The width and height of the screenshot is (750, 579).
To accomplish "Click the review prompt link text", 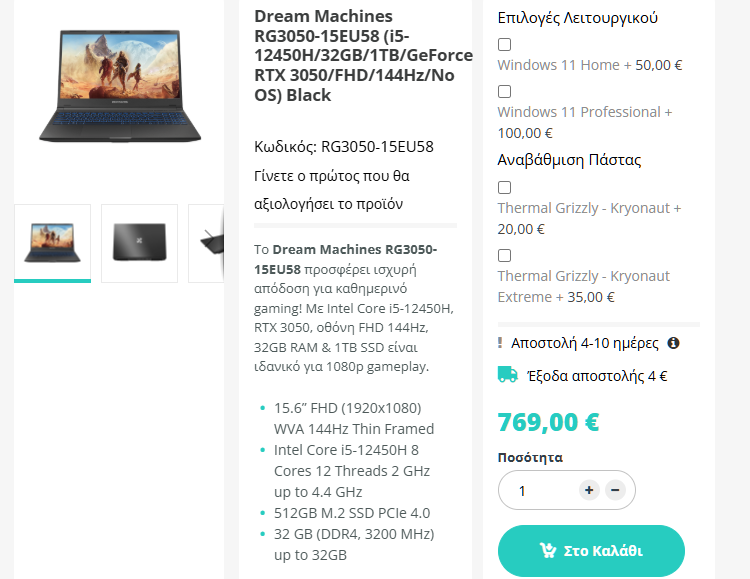I will tap(331, 190).
